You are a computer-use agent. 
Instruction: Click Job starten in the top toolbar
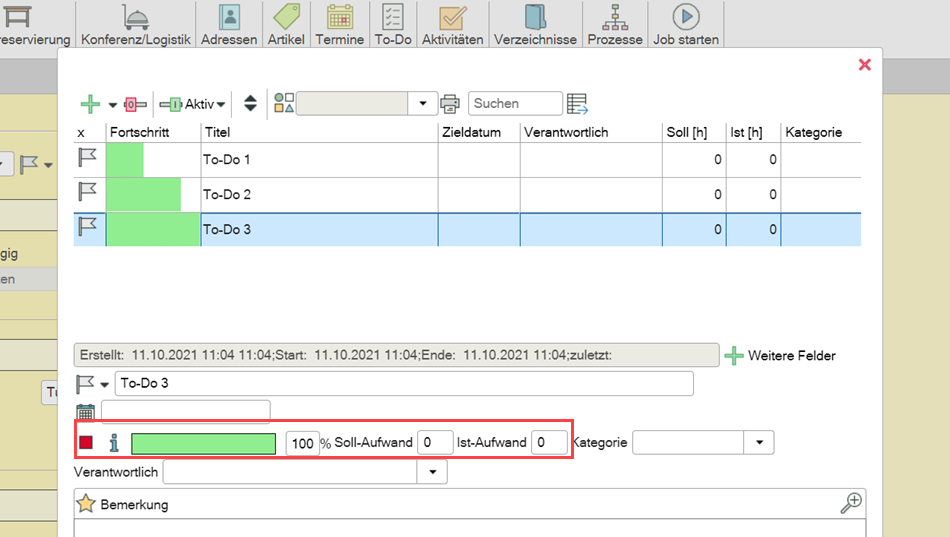(x=685, y=25)
